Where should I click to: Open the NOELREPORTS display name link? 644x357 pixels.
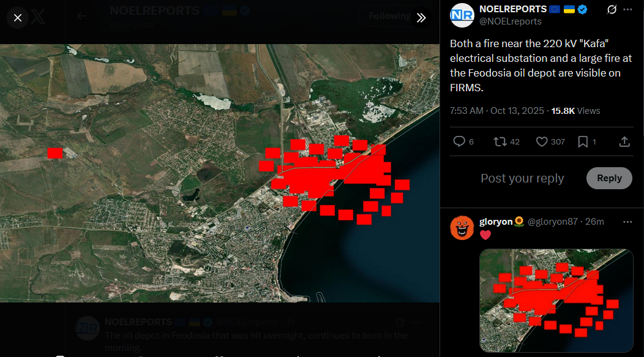pyautogui.click(x=513, y=9)
